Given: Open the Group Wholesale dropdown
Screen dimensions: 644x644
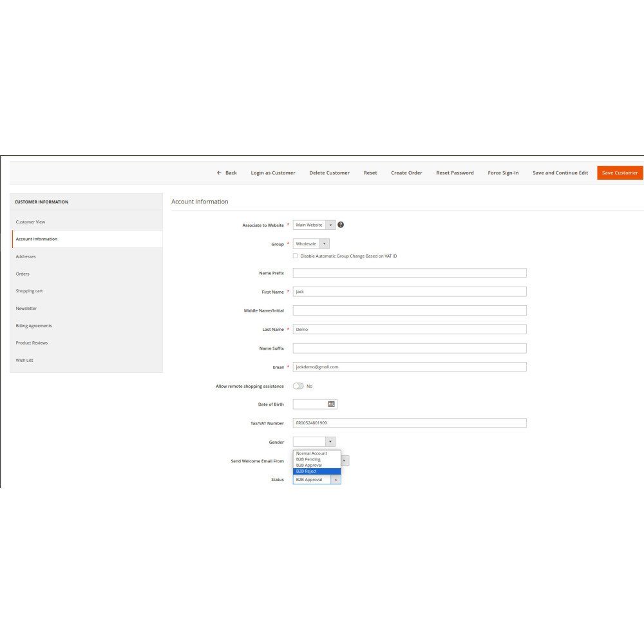Looking at the screenshot, I should click(x=311, y=244).
